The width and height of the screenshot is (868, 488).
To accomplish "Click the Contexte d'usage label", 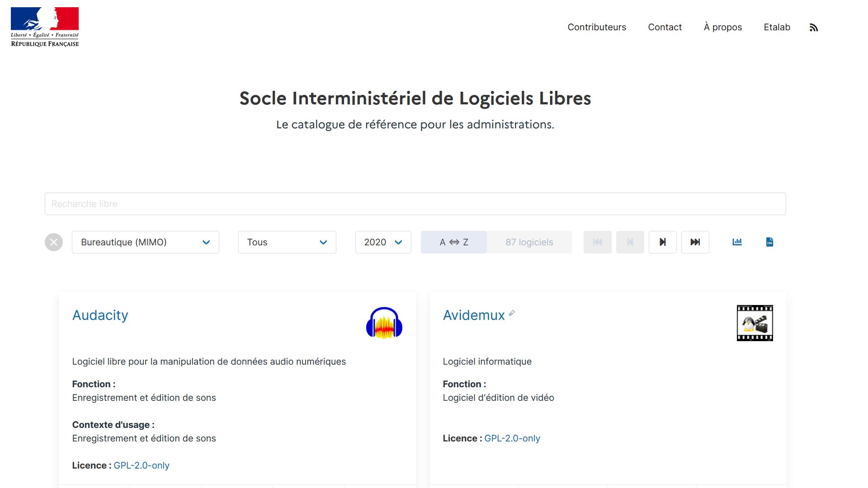I will click(113, 425).
